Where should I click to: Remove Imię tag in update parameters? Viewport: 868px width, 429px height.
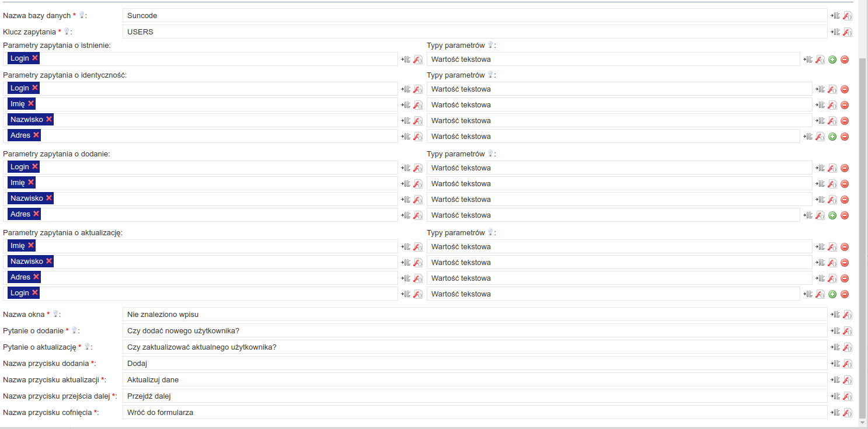pyautogui.click(x=31, y=245)
